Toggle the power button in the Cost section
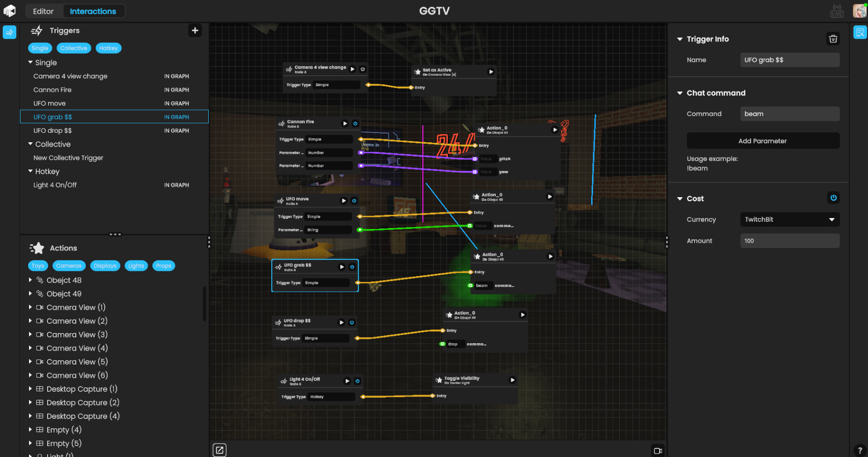Viewport: 868px width, 457px height. [x=833, y=198]
